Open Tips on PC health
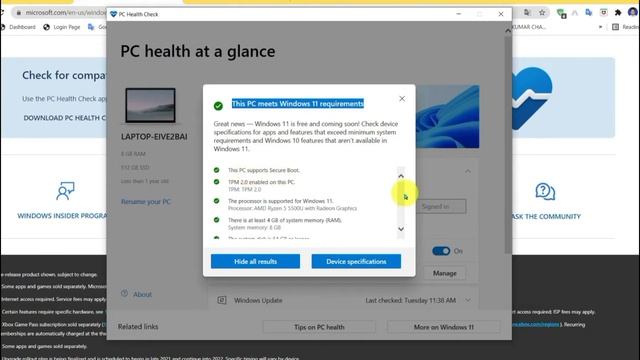Screen dimensions: 640x360 319,327
